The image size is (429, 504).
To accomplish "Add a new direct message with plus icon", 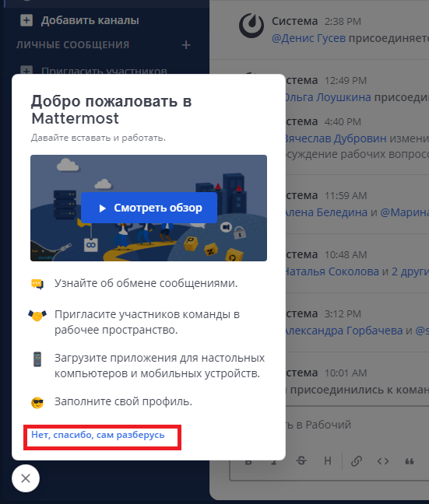I will (186, 44).
